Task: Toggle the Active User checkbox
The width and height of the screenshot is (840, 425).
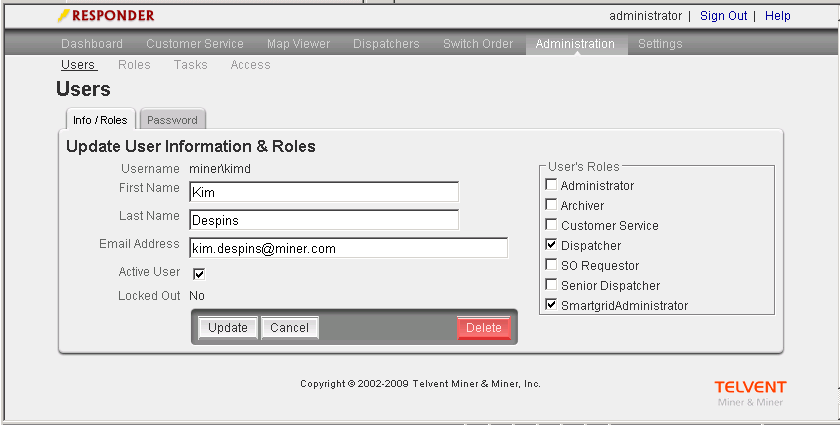Action: pyautogui.click(x=199, y=273)
